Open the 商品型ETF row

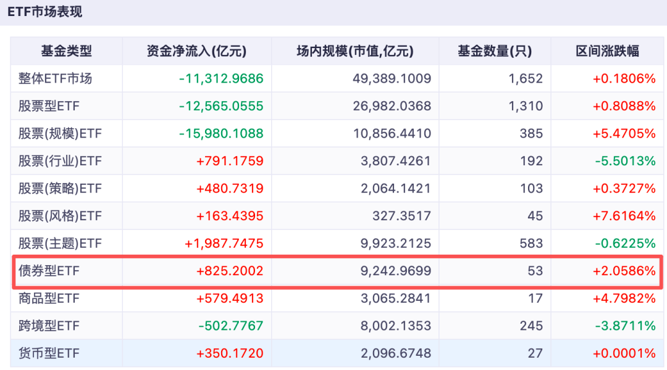click(337, 299)
